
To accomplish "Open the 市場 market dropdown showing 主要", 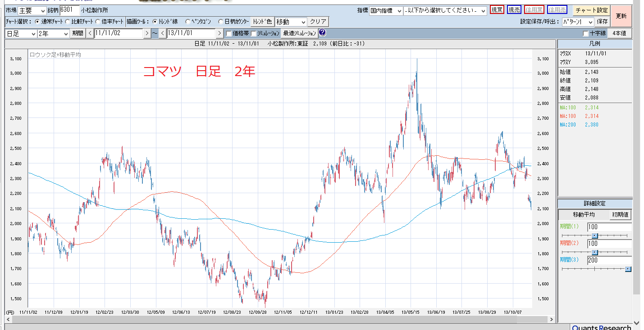I will tap(32, 10).
